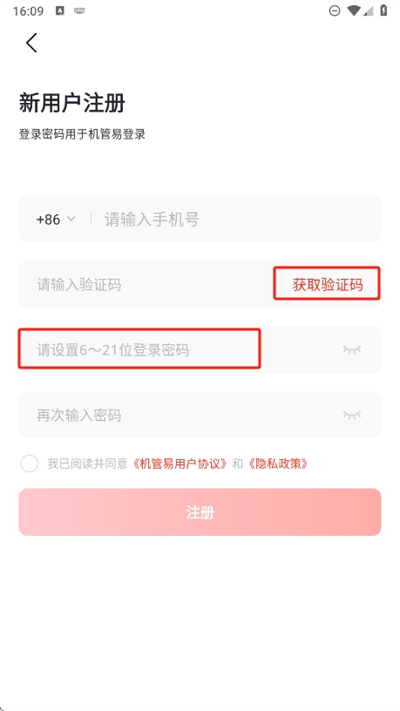Toggle visibility of confirm password field
This screenshot has width=400, height=711.
click(351, 414)
